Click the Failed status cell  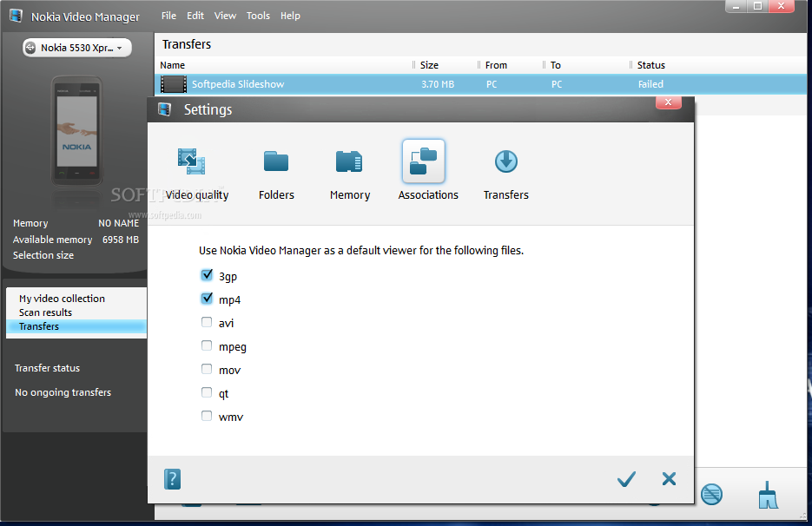(x=650, y=84)
